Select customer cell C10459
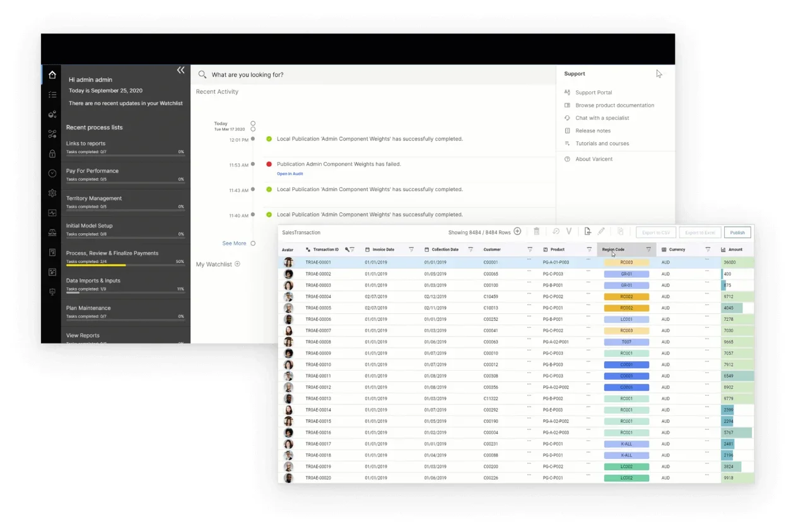Viewport: 796px width, 532px height. [x=491, y=297]
